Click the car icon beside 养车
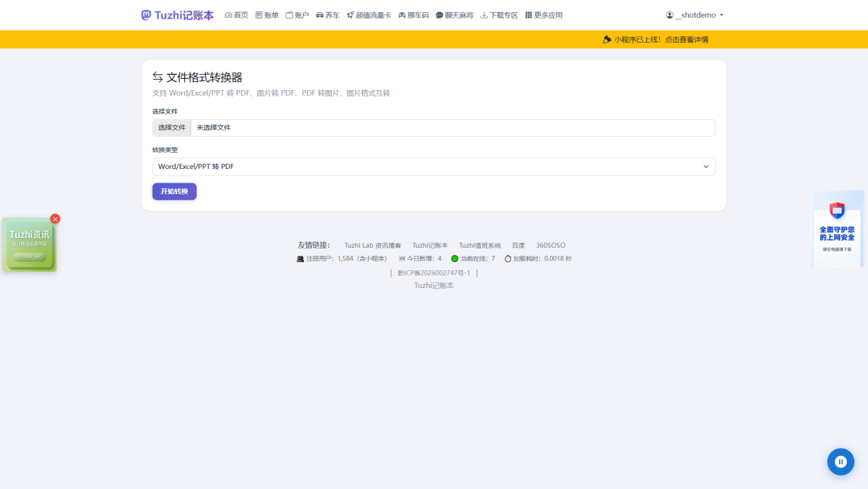 click(x=319, y=15)
